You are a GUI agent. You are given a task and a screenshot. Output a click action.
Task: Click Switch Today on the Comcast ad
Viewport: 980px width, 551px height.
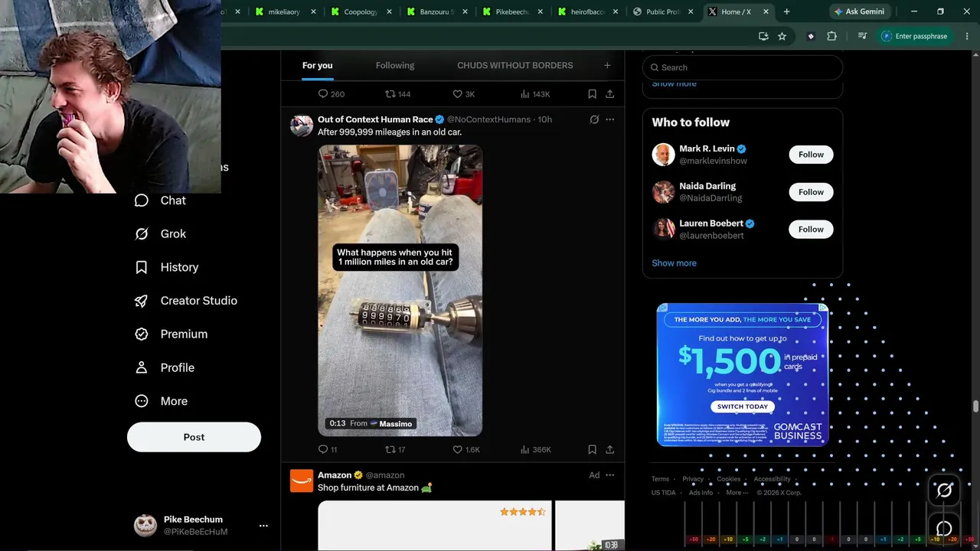(x=742, y=406)
